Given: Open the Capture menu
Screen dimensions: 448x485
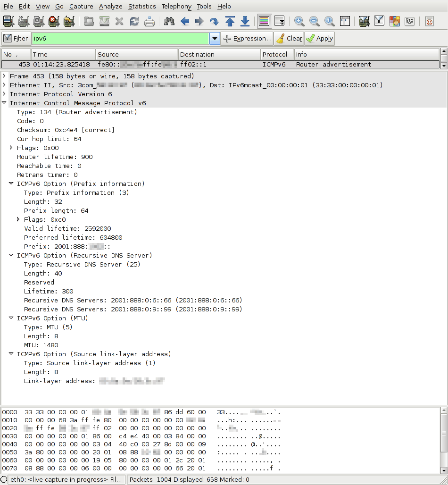Looking at the screenshot, I should point(81,6).
